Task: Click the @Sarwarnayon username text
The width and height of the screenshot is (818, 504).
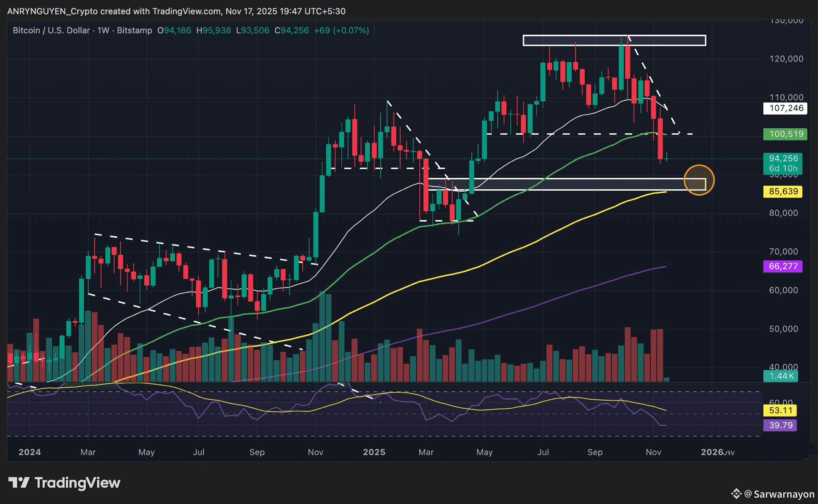Action: 779,494
